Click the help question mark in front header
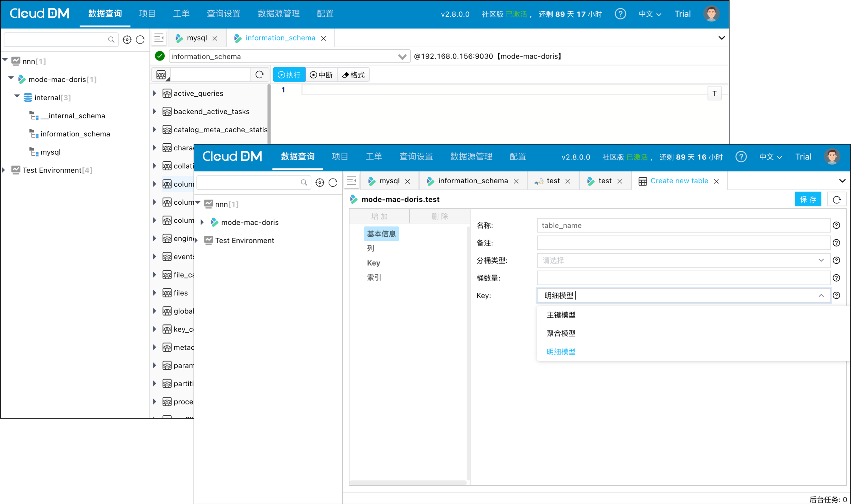The image size is (851, 504). point(741,157)
